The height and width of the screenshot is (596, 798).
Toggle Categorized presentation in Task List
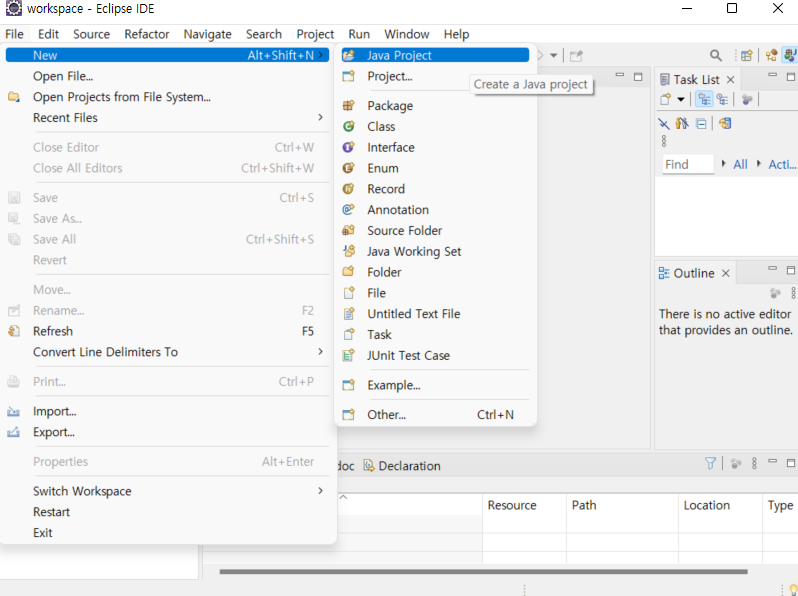click(704, 99)
